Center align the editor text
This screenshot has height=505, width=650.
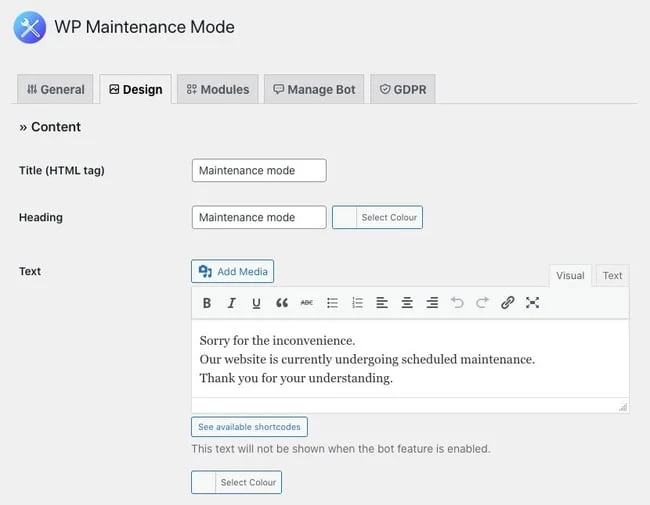(407, 303)
